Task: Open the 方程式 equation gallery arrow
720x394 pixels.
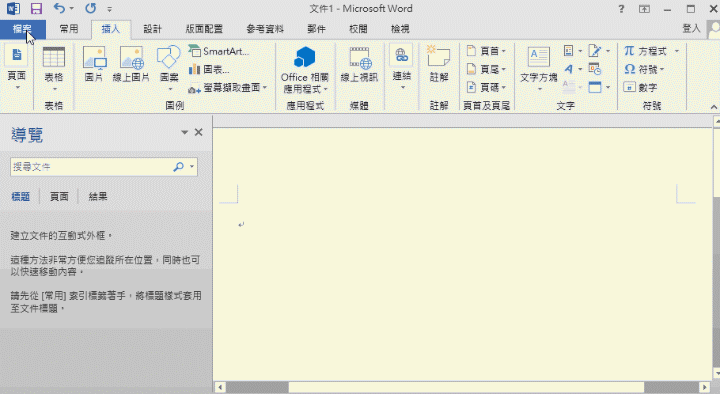Action: click(676, 51)
